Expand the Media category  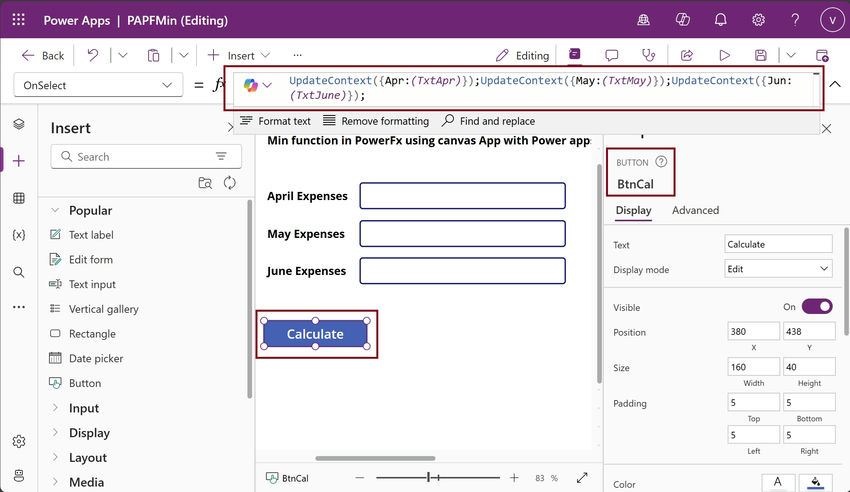(55, 482)
